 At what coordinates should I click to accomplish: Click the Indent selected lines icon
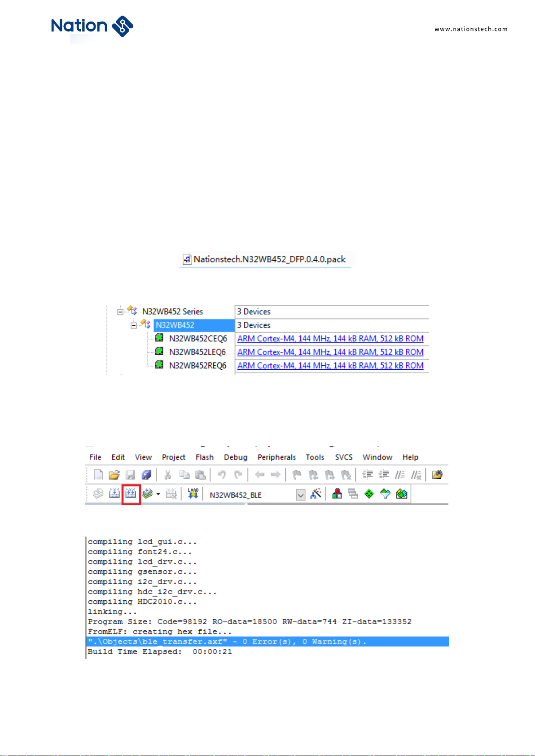click(368, 475)
